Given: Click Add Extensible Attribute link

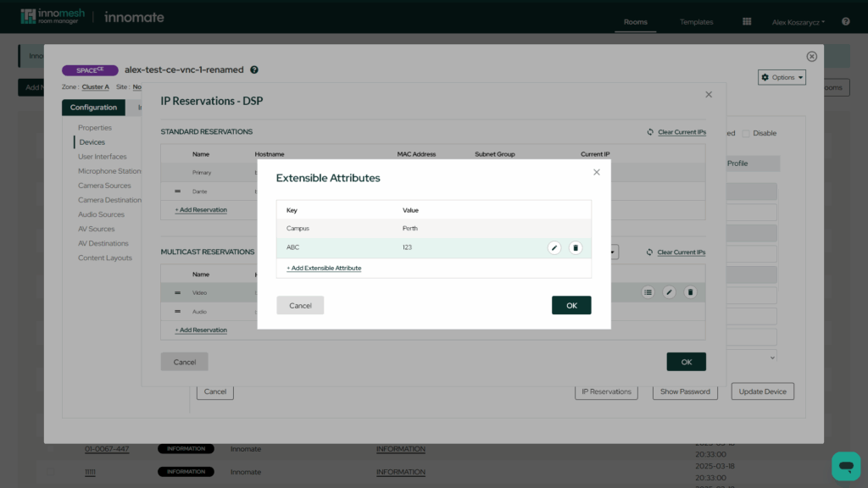Looking at the screenshot, I should click(324, 268).
